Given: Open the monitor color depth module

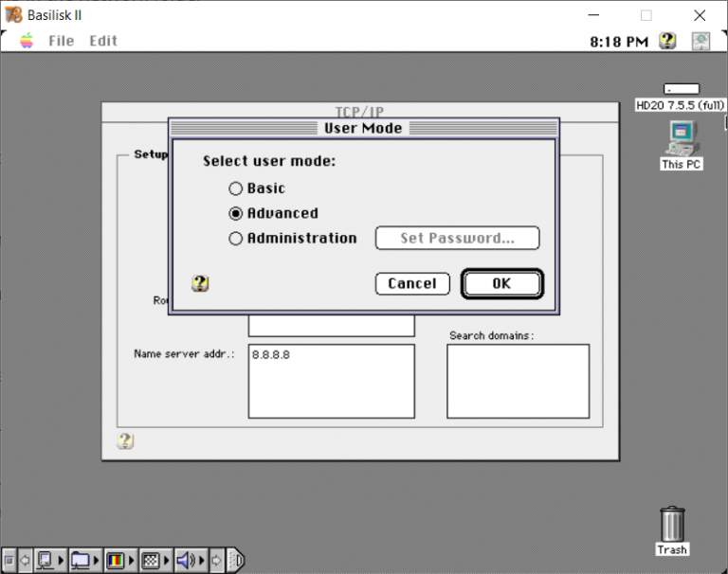Looking at the screenshot, I should point(120,561).
